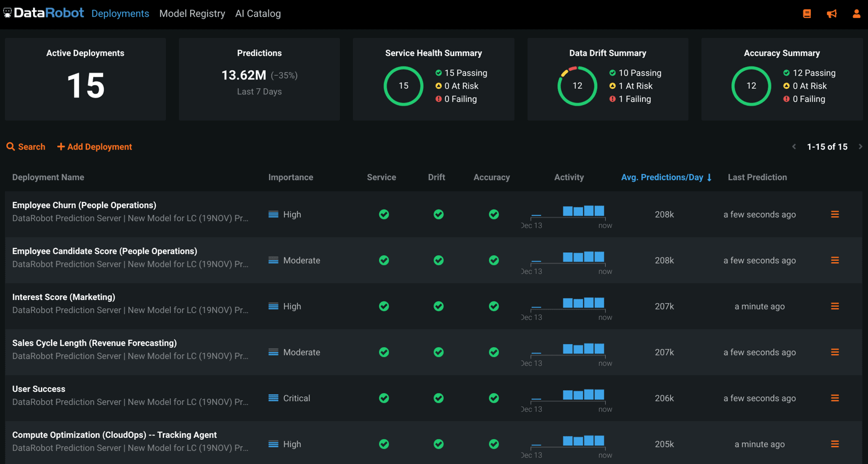Go to next page of deployments
The image size is (868, 464).
coord(861,147)
